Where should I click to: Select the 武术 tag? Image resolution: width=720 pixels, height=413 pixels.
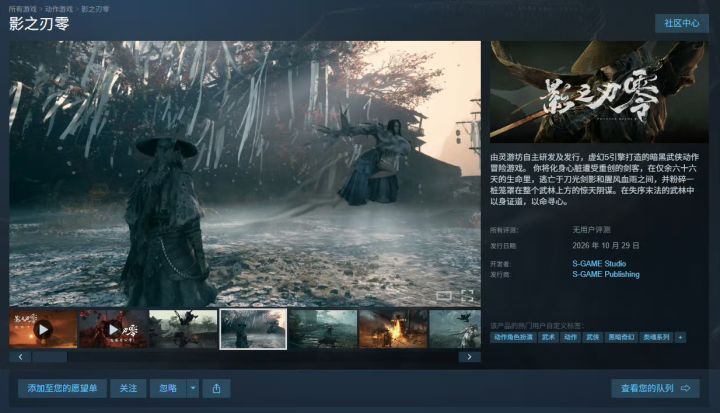[548, 337]
